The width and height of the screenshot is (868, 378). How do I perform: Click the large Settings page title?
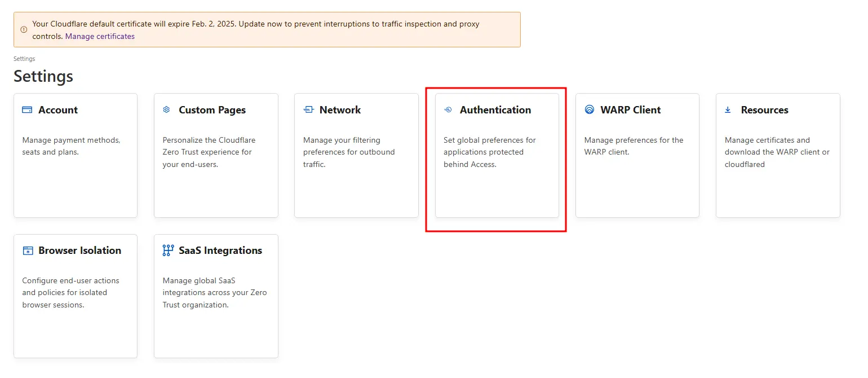(x=43, y=76)
